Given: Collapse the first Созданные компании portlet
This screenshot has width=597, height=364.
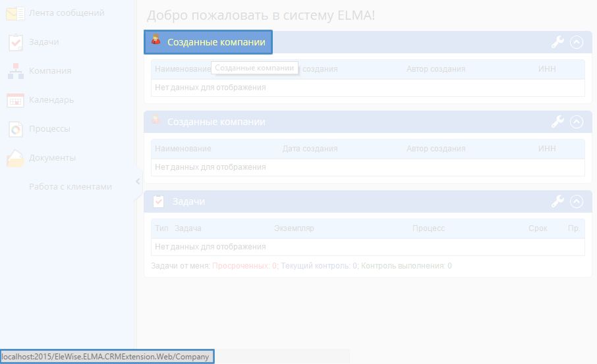Looking at the screenshot, I should 577,42.
